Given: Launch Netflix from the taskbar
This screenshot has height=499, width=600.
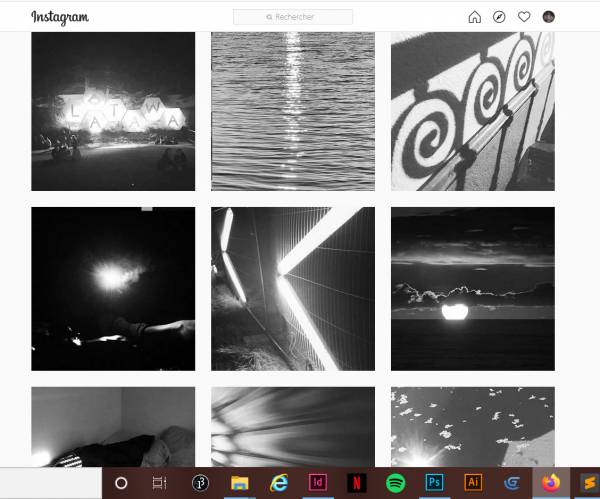Looking at the screenshot, I should tap(356, 483).
